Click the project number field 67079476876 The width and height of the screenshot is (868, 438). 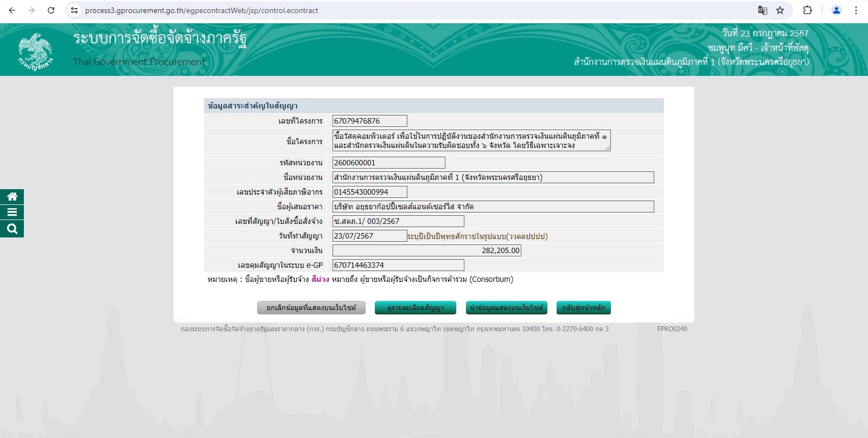tap(369, 121)
